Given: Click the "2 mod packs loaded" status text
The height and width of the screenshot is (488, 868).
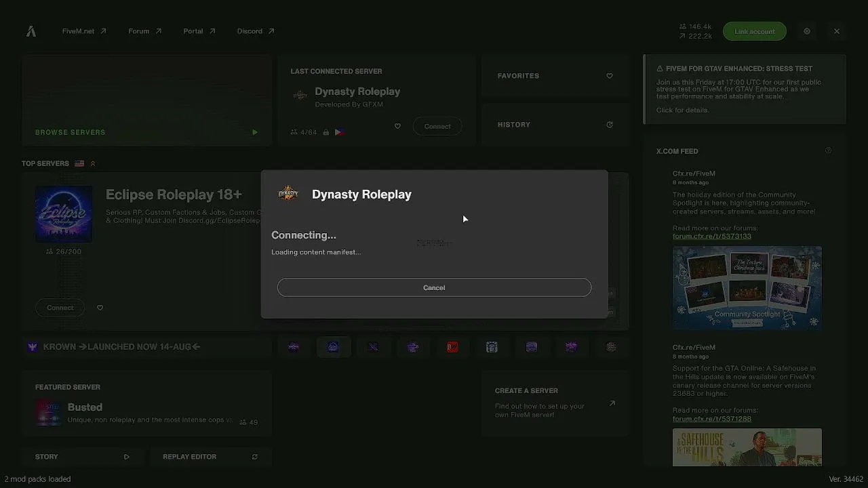Looking at the screenshot, I should (37, 479).
